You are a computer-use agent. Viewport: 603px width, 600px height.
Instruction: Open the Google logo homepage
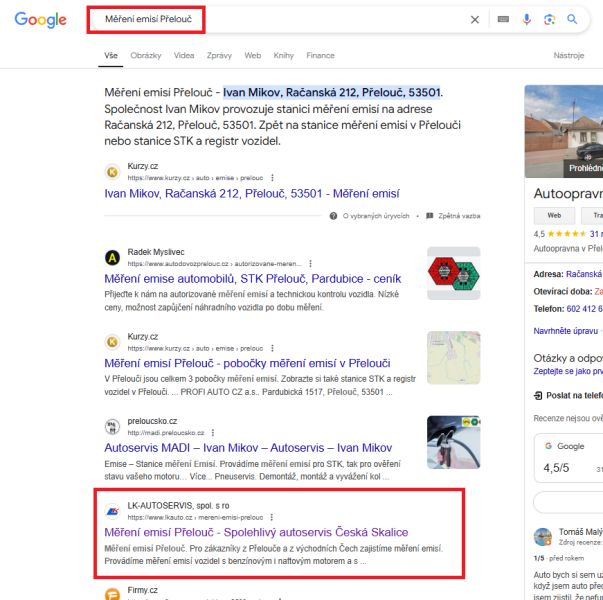(x=40, y=20)
